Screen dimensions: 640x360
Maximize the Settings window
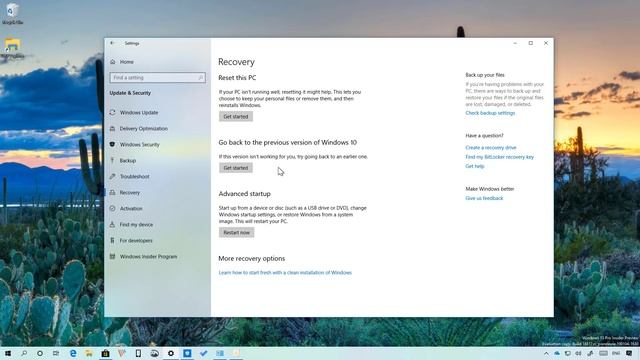531,43
